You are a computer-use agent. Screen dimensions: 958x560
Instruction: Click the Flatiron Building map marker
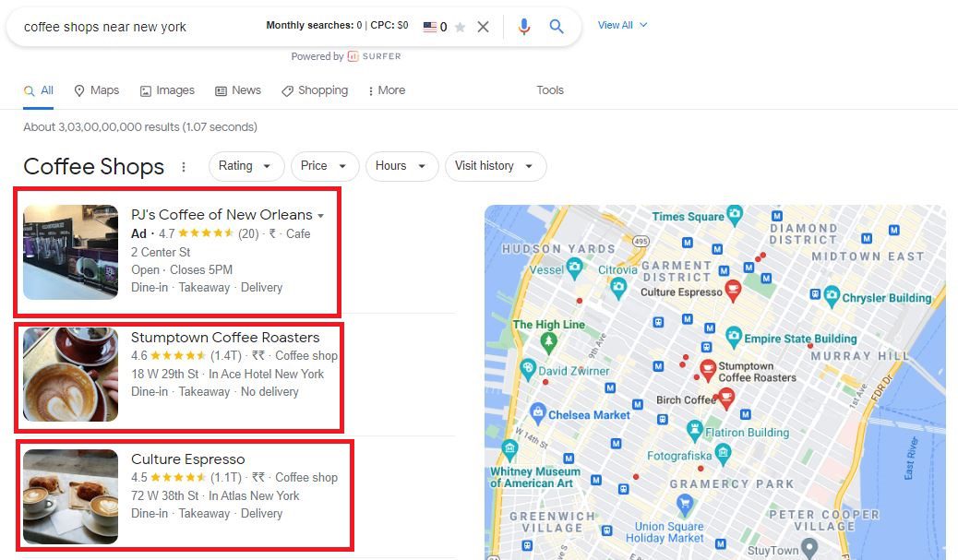694,430
